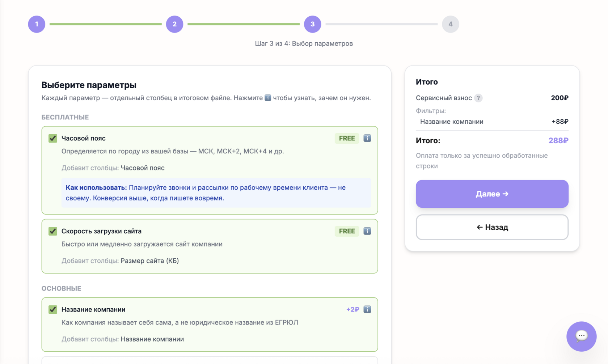Open the info icon for Часовой пояс
This screenshot has width=608, height=364.
point(367,138)
